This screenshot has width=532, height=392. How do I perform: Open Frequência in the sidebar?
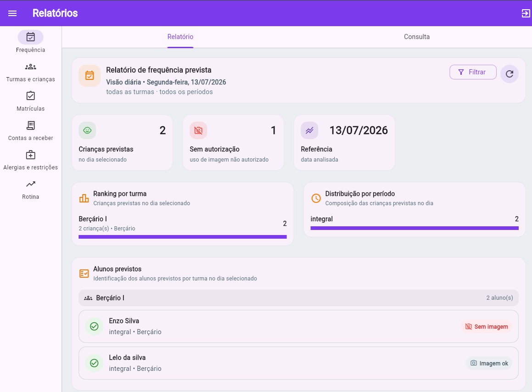(x=31, y=42)
